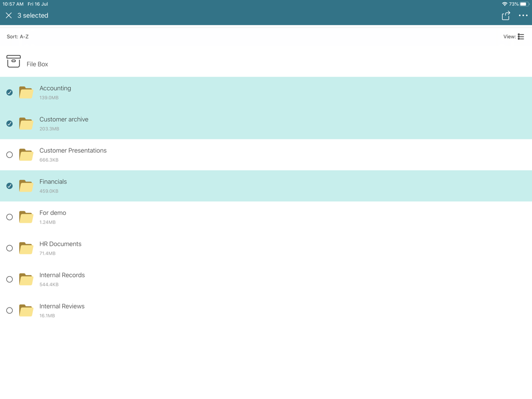
Task: Click the Accounting folder icon
Action: point(26,92)
